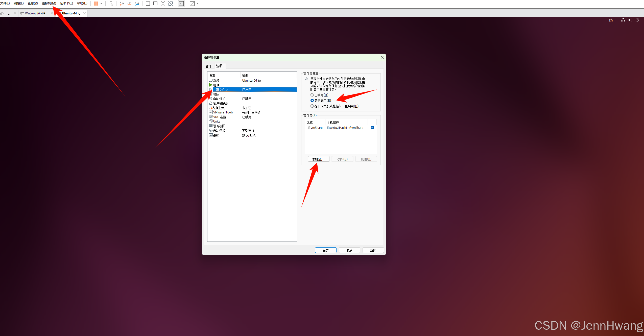Click the 添加(A)... button

(318, 159)
